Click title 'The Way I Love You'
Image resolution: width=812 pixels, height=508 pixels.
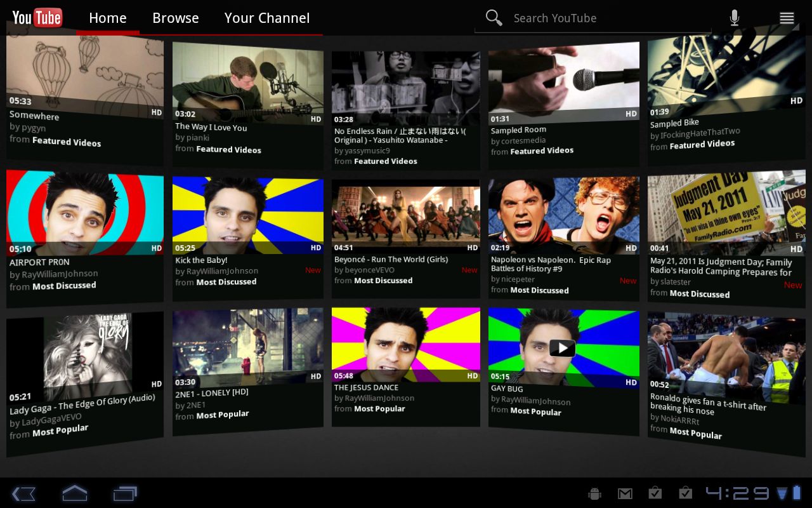click(x=211, y=127)
